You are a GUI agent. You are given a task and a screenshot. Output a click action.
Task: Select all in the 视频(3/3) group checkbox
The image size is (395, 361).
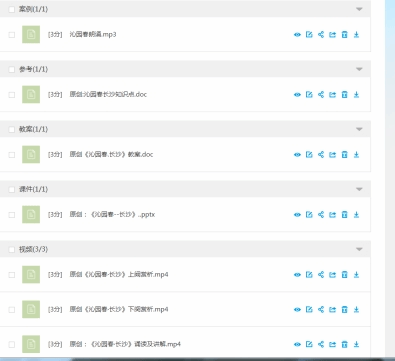[12, 249]
